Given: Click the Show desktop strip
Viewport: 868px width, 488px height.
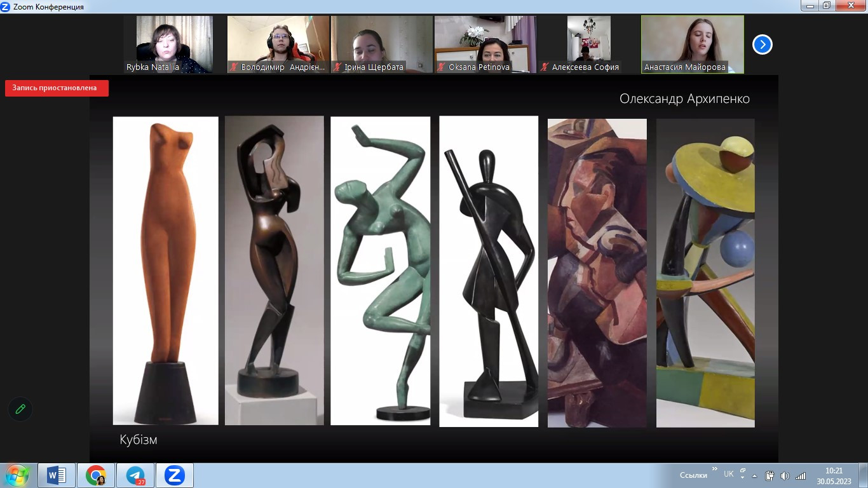Looking at the screenshot, I should click(x=863, y=475).
